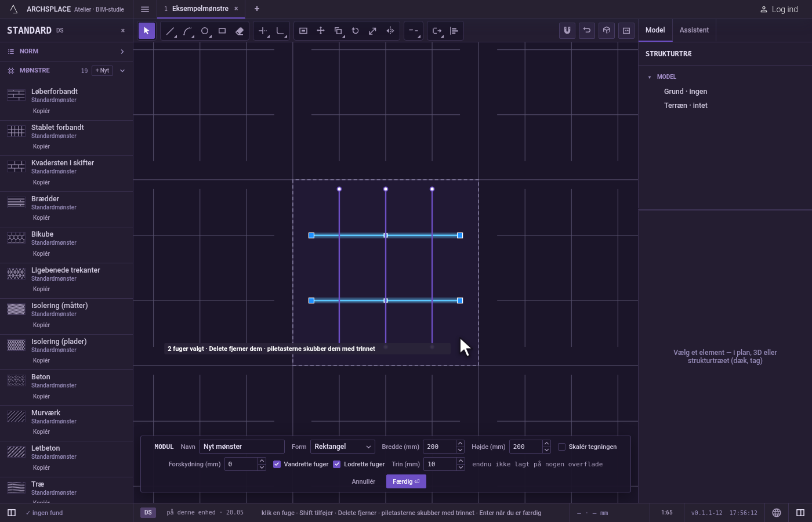
Task: Select the scale (diagonal arrow) tool
Action: click(x=373, y=31)
